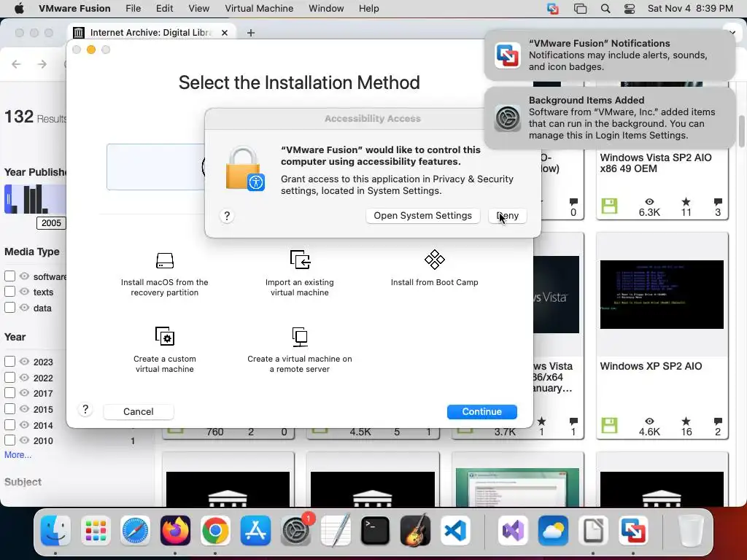Open Finder from the Dock
747x560 pixels.
[x=55, y=531]
